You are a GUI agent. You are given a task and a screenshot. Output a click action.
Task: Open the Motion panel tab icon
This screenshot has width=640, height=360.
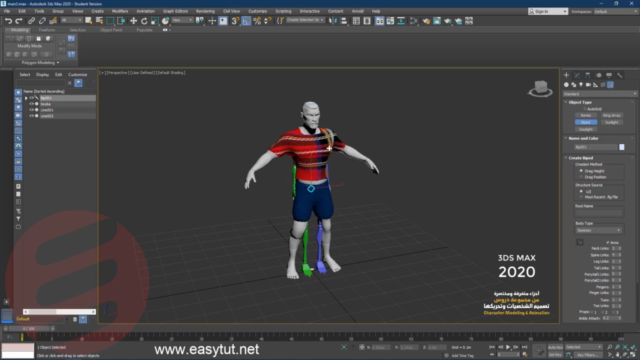point(598,75)
